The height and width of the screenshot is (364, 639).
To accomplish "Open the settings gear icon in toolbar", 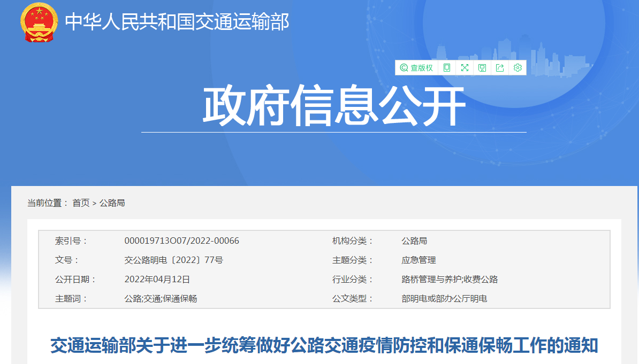I will pos(518,67).
